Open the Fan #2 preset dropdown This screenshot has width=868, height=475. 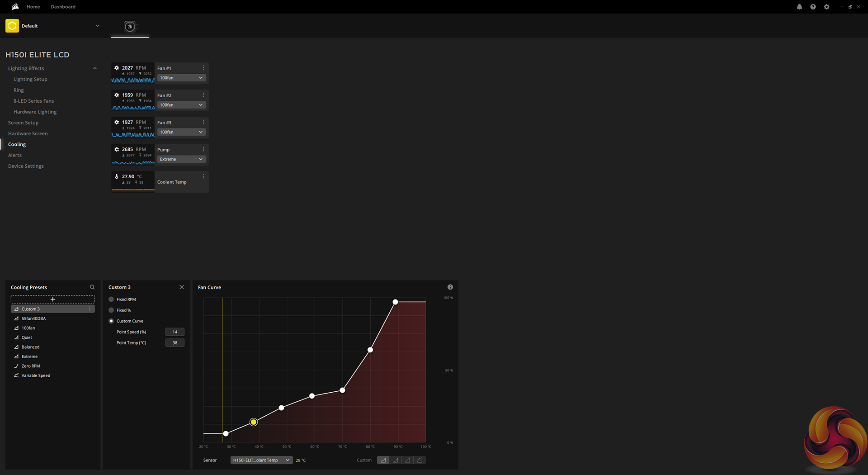pyautogui.click(x=182, y=105)
